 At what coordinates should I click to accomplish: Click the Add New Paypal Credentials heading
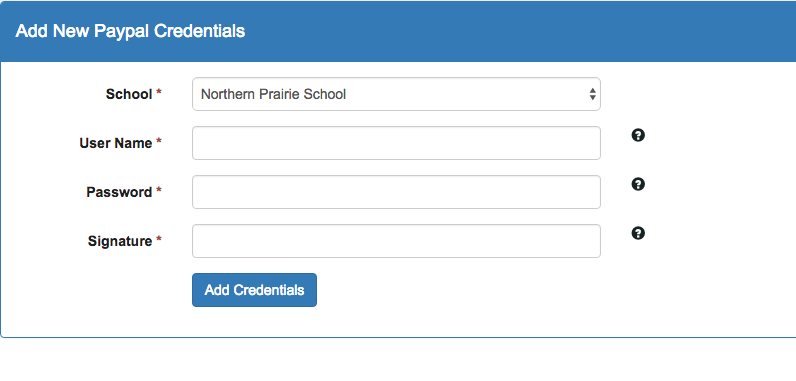pos(130,31)
